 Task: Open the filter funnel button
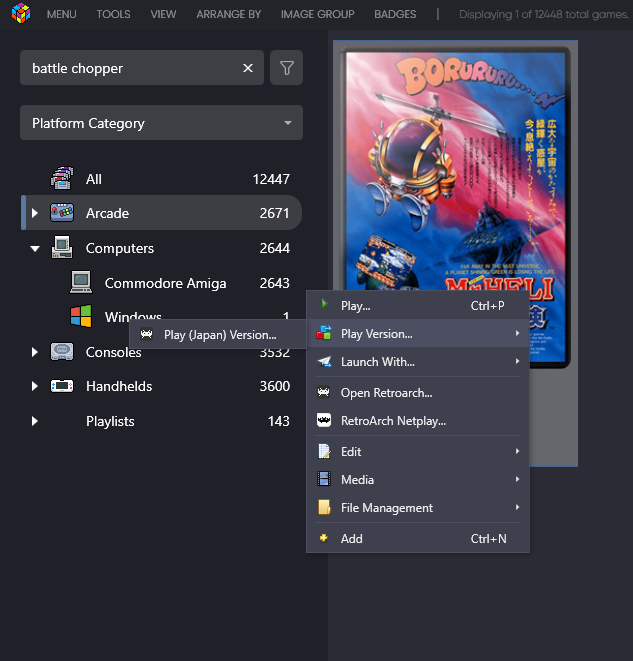pos(287,68)
